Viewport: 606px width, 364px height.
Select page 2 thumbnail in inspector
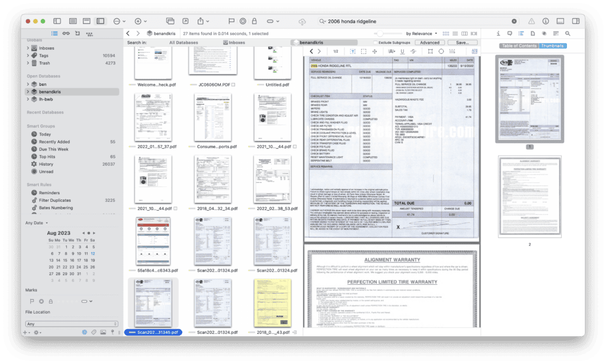530,197
